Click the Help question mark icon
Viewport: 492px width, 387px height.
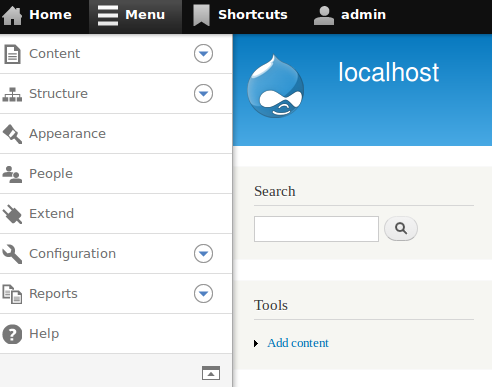tap(12, 334)
